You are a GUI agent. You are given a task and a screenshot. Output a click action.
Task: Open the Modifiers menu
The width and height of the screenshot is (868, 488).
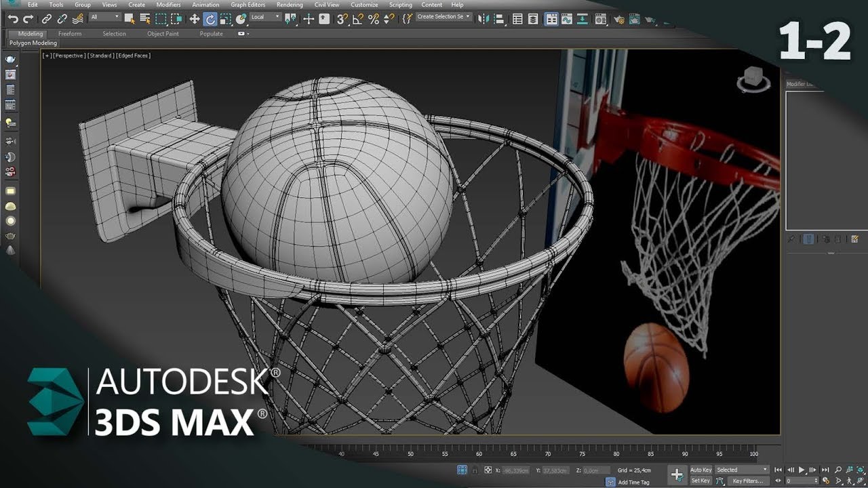[x=168, y=5]
